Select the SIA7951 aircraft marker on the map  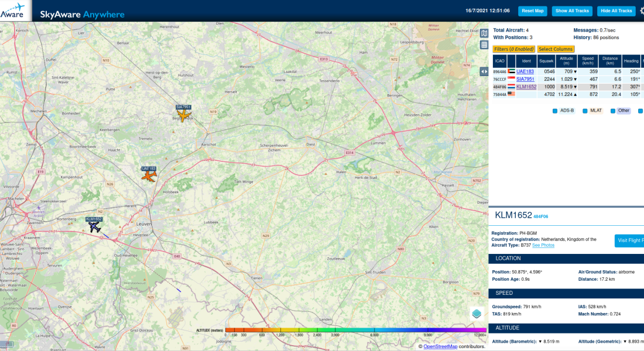point(184,115)
